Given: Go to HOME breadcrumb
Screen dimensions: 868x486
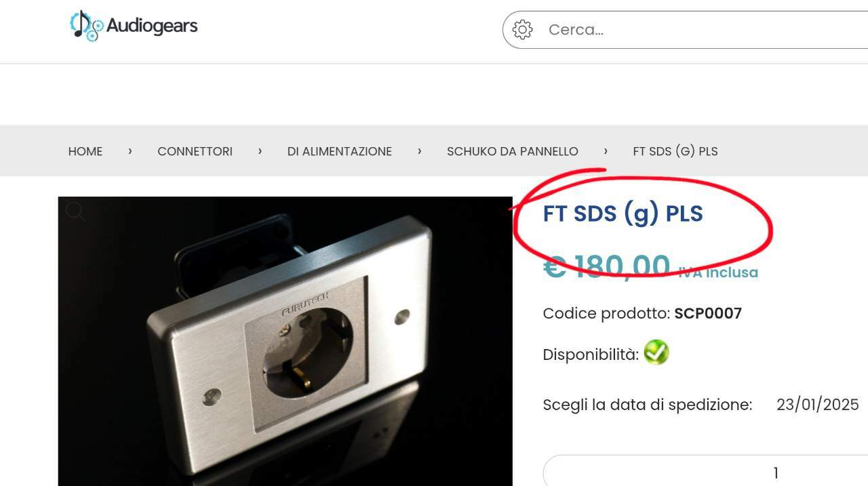Looking at the screenshot, I should pyautogui.click(x=85, y=151).
